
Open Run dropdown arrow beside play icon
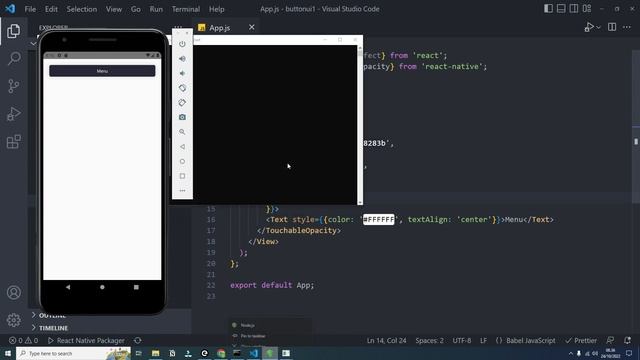tap(598, 27)
